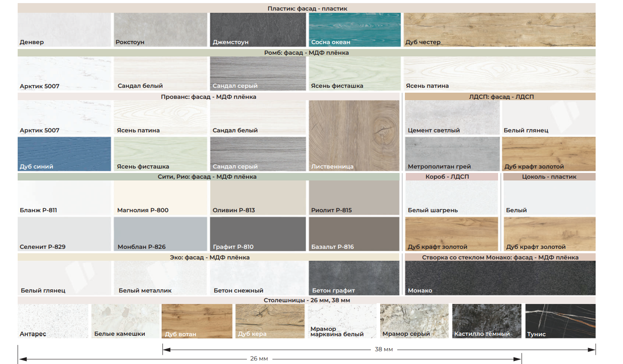The image size is (623, 364).
Task: Click the Столешницы - 26 мм, 38 мм header
Action: [x=306, y=300]
